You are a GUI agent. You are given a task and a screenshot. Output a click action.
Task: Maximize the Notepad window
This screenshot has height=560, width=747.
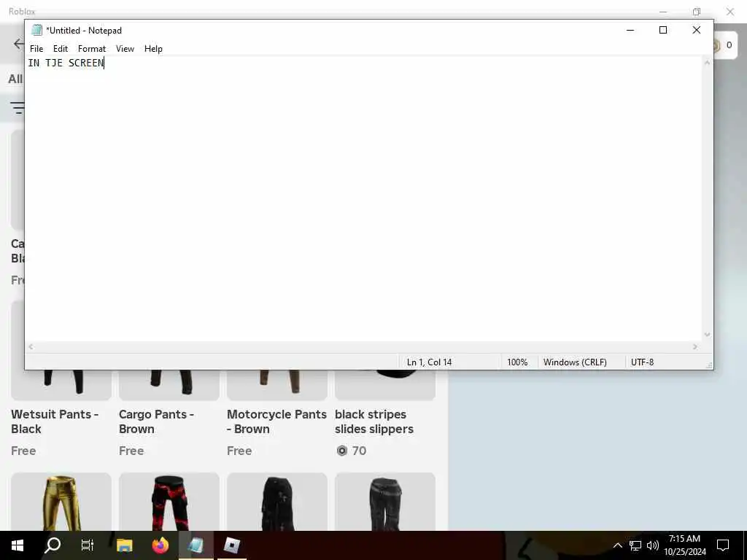click(x=662, y=30)
